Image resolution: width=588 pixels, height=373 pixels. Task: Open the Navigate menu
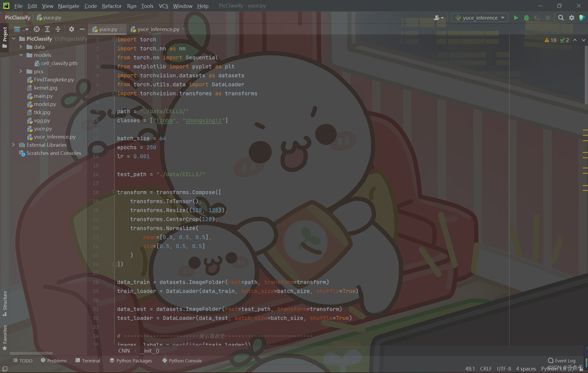coord(68,6)
